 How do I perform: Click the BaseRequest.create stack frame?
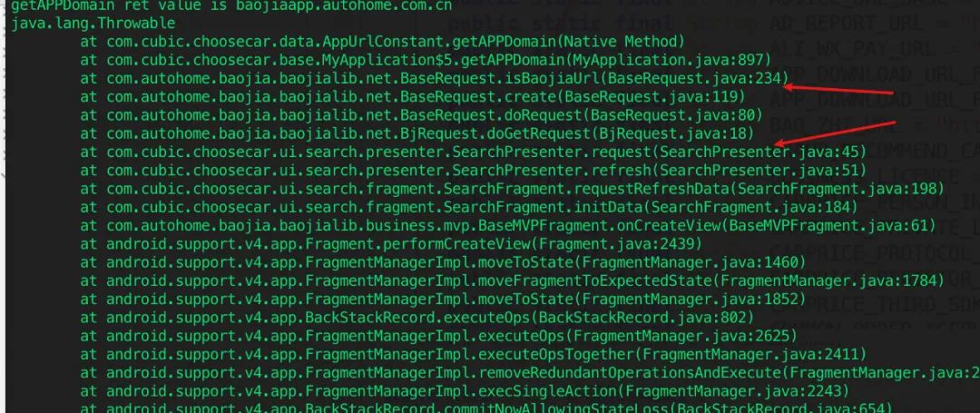tap(413, 97)
